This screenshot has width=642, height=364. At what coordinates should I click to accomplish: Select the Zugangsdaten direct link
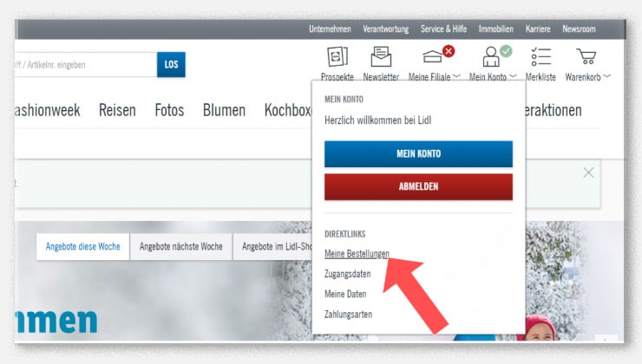(347, 274)
